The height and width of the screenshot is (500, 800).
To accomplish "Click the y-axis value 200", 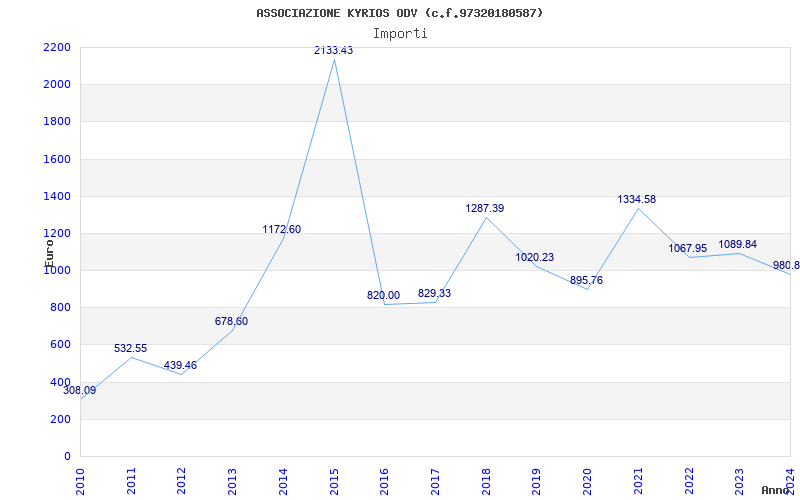I will tap(61, 419).
